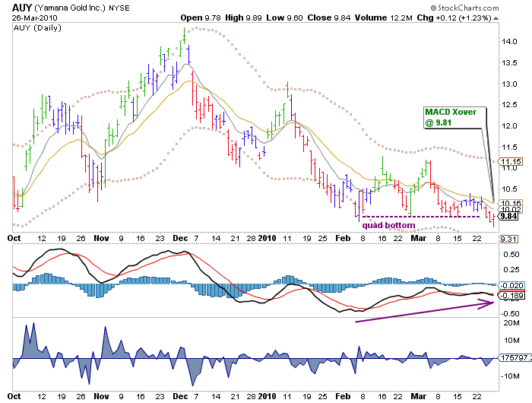Click '2010' on the volume panel date axis
532x403 pixels.
(x=267, y=396)
